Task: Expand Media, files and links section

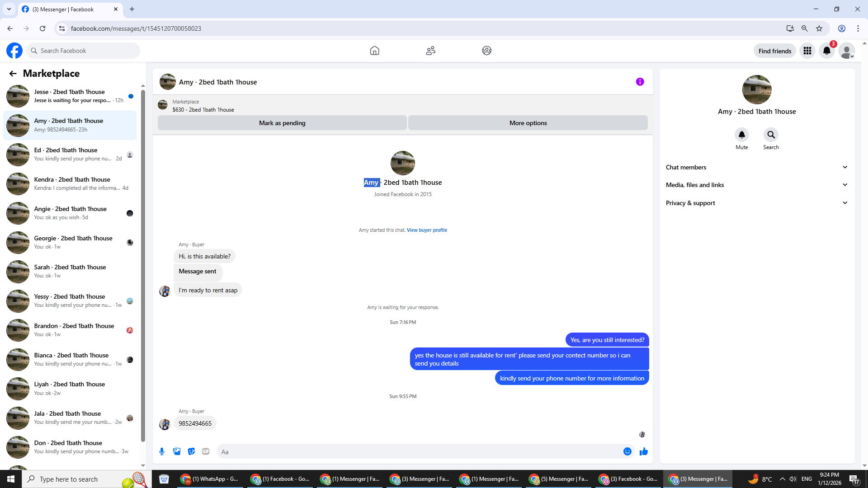Action: click(x=756, y=185)
